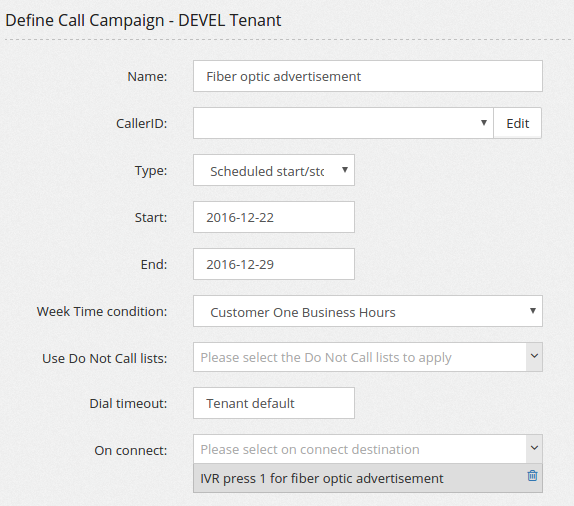Click the CallerID label

coord(141,123)
